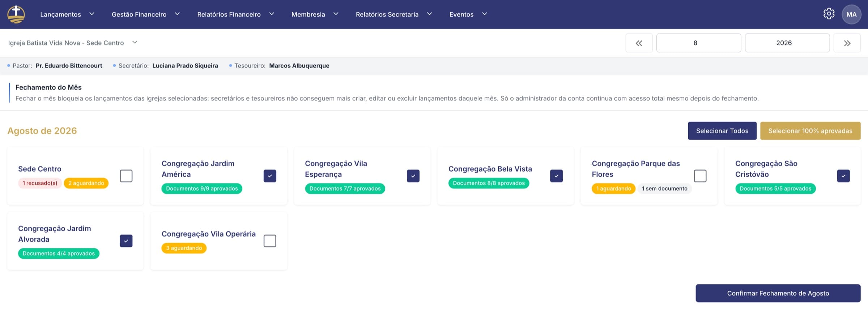Go to next month with double-right arrow
The width and height of the screenshot is (868, 328).
click(x=847, y=43)
